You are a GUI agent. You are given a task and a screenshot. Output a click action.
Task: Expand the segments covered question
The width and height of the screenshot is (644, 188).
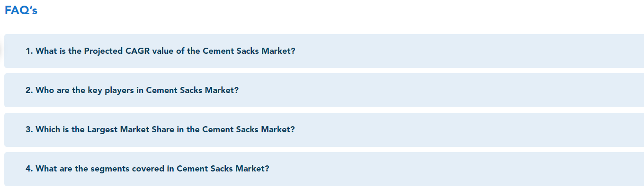click(324, 169)
